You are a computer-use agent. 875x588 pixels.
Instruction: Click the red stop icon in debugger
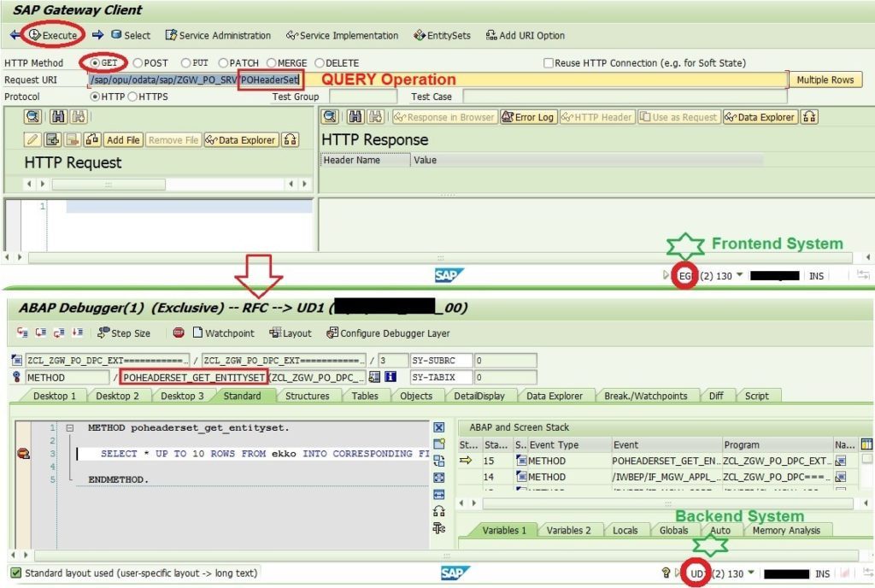coord(178,332)
